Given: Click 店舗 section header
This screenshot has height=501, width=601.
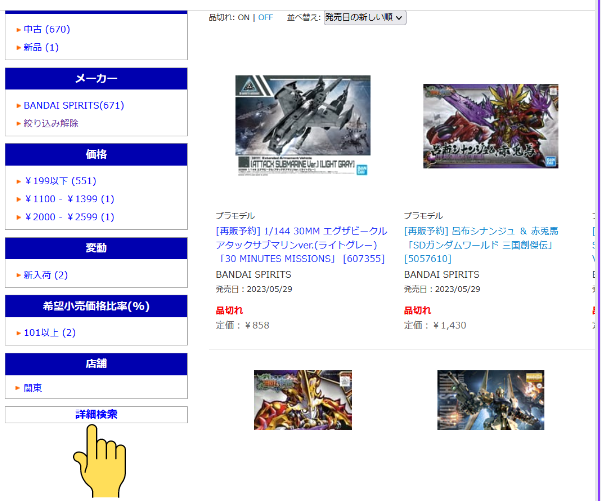Looking at the screenshot, I should click(96, 363).
